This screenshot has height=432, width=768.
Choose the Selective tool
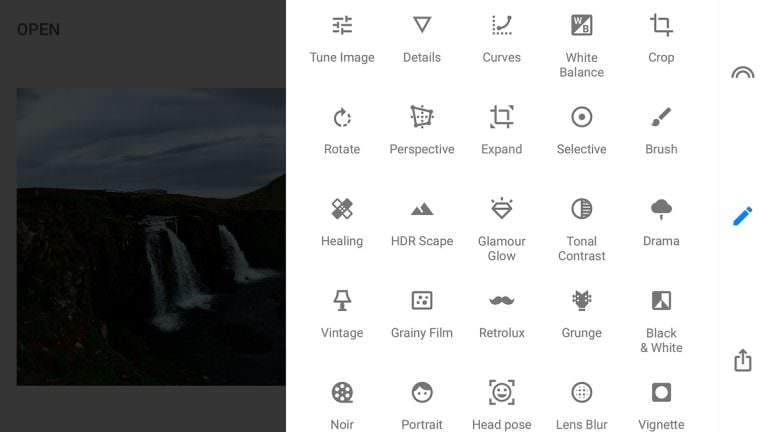click(581, 131)
